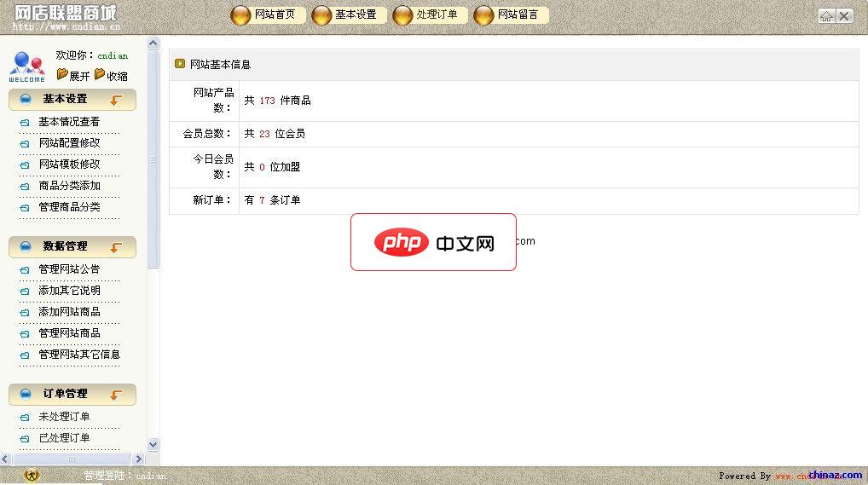Click the icon beside 添加其它说明
Viewport: 868px width, 485px height.
tap(25, 292)
